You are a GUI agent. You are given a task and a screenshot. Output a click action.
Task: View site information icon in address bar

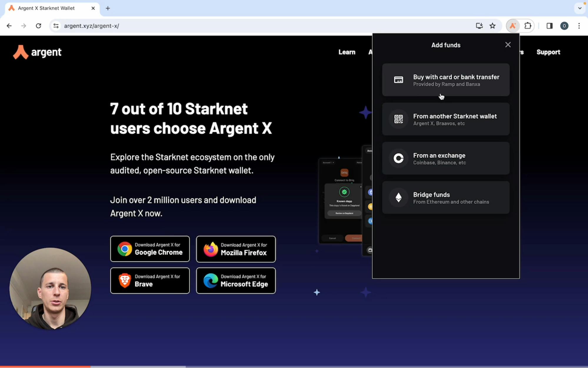click(x=56, y=26)
